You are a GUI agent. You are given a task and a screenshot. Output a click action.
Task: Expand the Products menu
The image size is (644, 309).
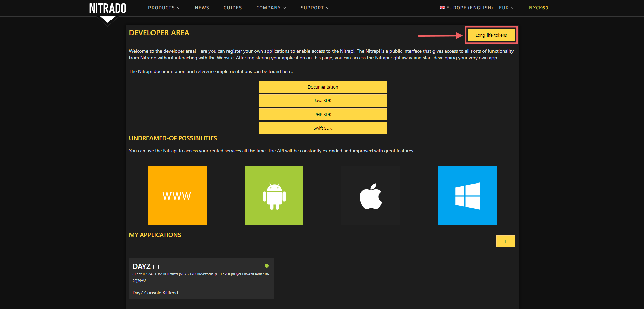click(164, 8)
